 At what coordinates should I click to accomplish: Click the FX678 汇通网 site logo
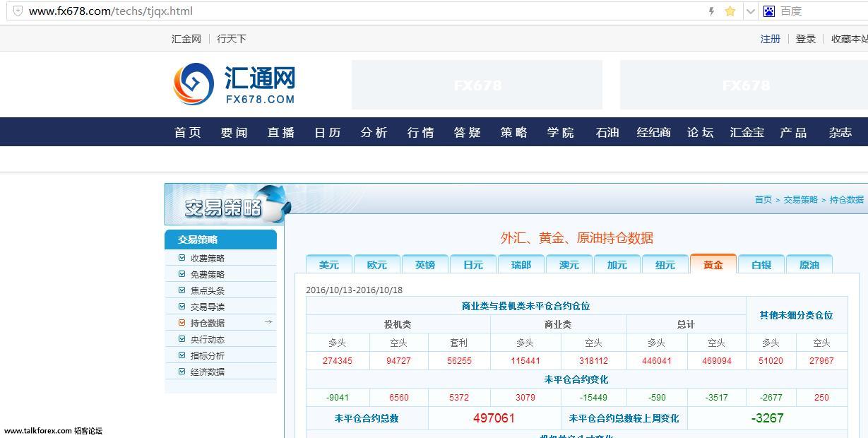[x=234, y=83]
